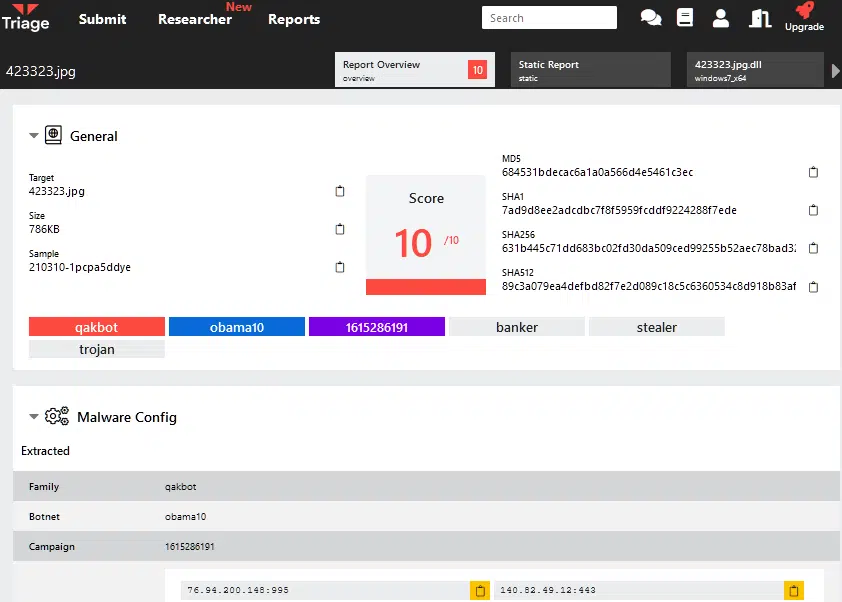Copy IP 76.94.200.148:995 with yellow icon
The width and height of the screenshot is (842, 602).
tap(480, 590)
